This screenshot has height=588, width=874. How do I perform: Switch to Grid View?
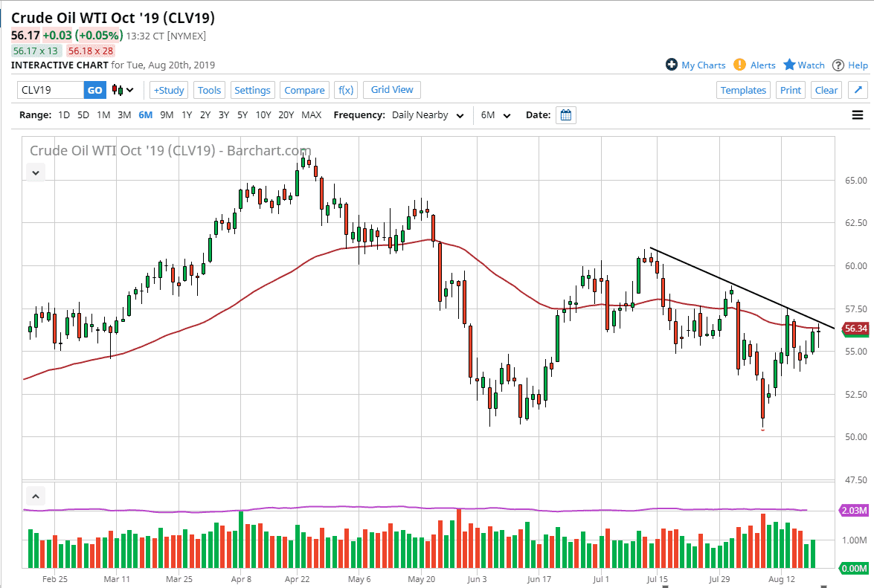point(392,90)
